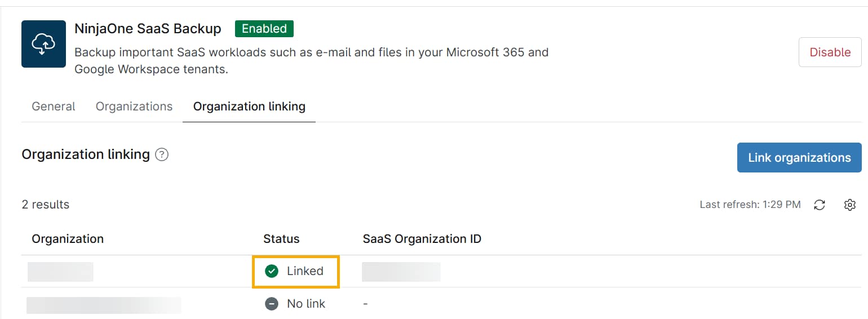Select the Organization linking tab
This screenshot has height=319, width=868.
pyautogui.click(x=249, y=107)
